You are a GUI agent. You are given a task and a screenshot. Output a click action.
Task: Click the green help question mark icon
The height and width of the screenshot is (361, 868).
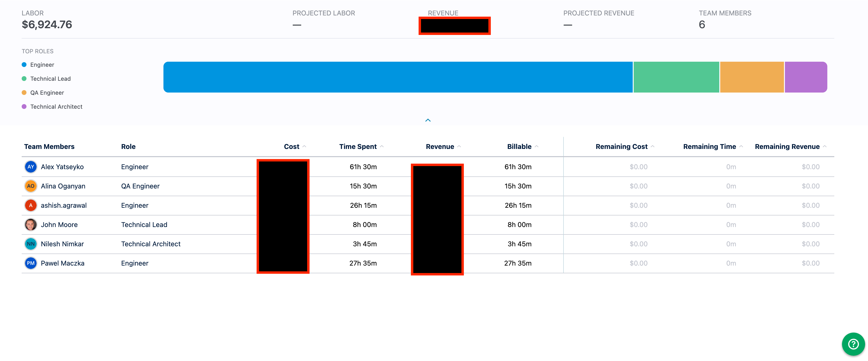point(853,344)
